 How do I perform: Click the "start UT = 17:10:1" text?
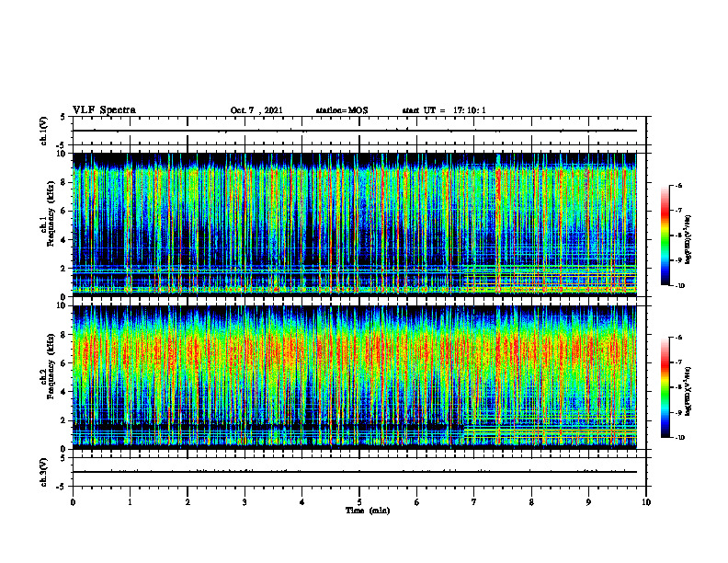click(x=444, y=110)
